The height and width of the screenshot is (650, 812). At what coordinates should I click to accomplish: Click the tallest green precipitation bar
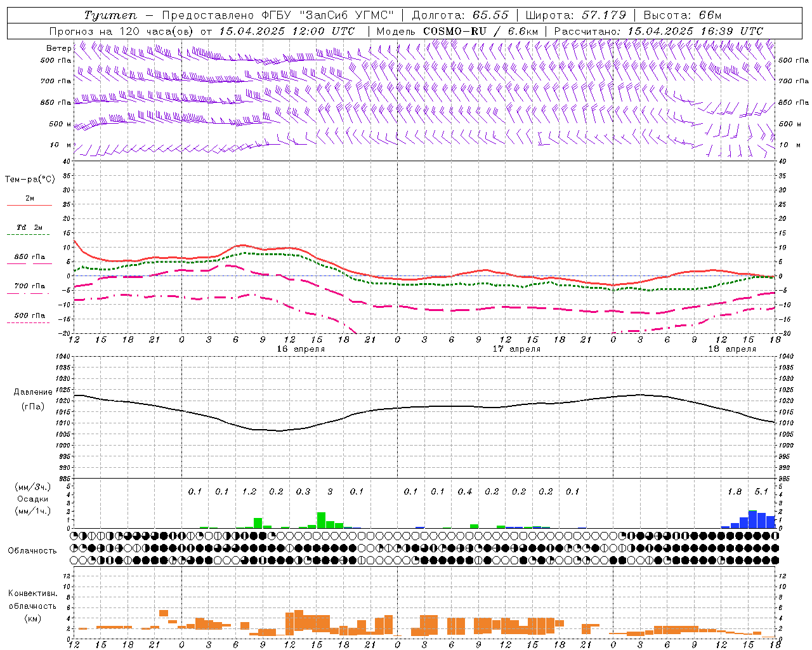coord(321,520)
